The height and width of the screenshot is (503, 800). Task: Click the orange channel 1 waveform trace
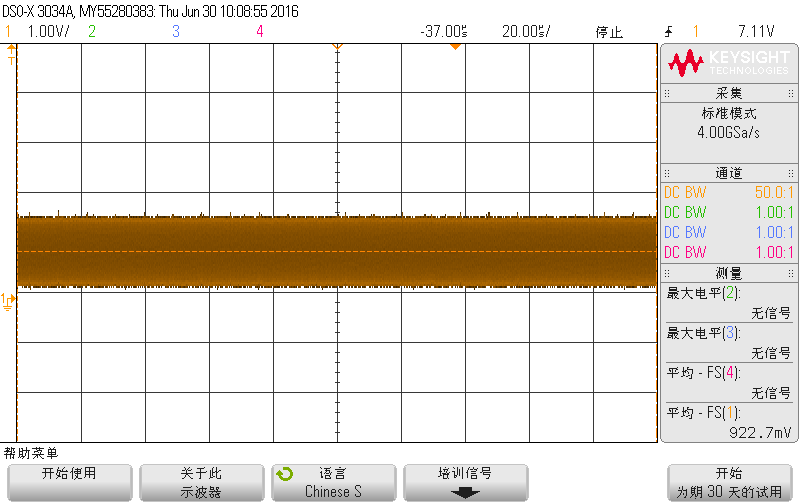(337, 251)
